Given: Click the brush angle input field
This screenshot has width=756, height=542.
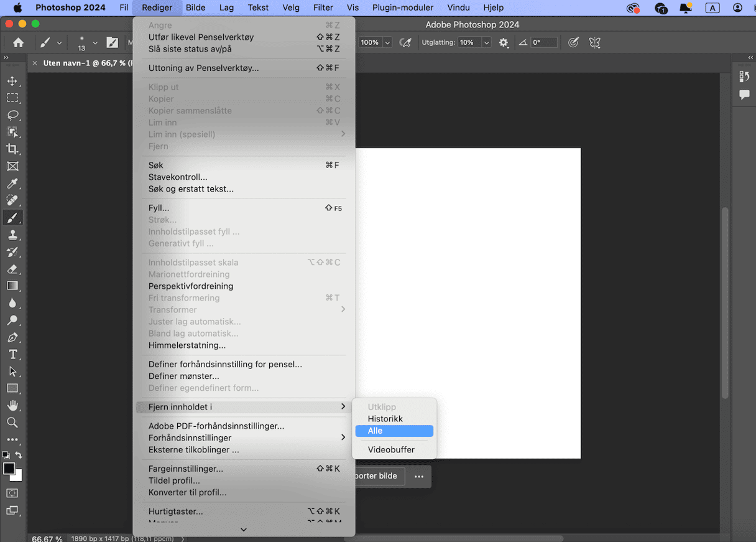Looking at the screenshot, I should click(543, 42).
